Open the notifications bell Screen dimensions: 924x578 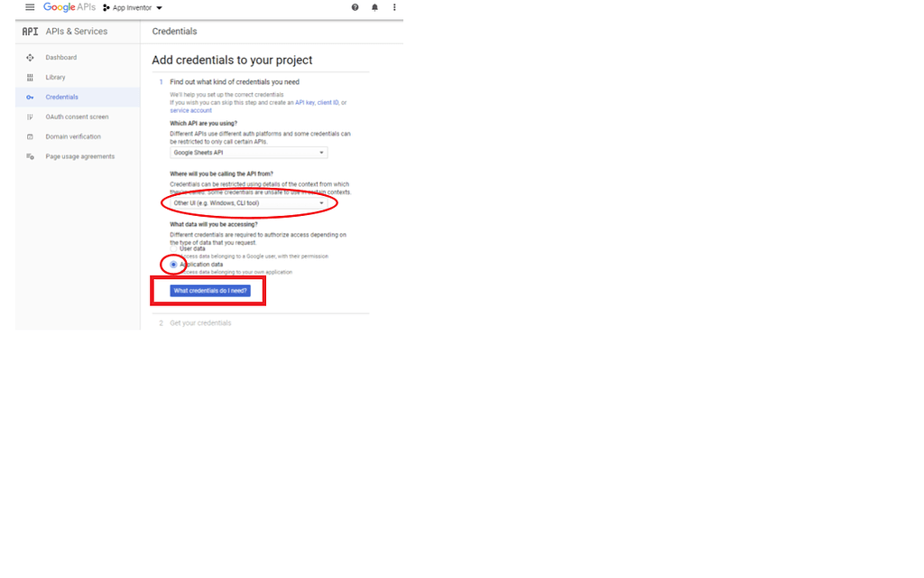point(374,7)
